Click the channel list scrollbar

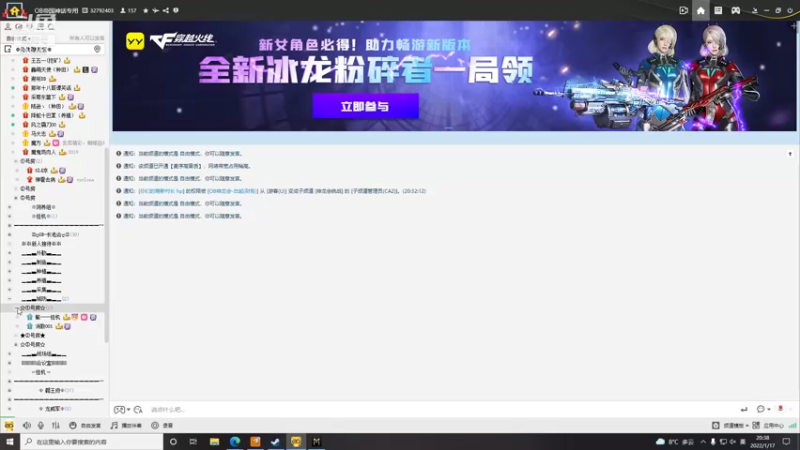click(x=106, y=245)
